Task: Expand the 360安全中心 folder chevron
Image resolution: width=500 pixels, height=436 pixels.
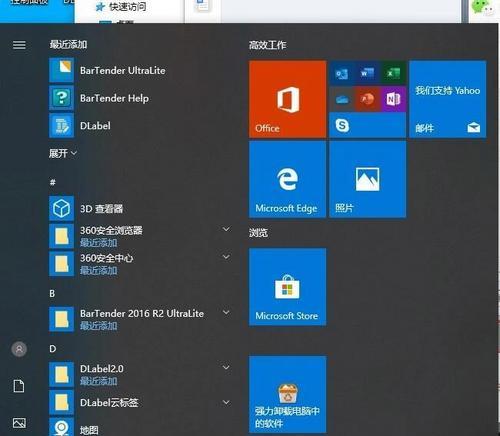Action: [x=226, y=257]
